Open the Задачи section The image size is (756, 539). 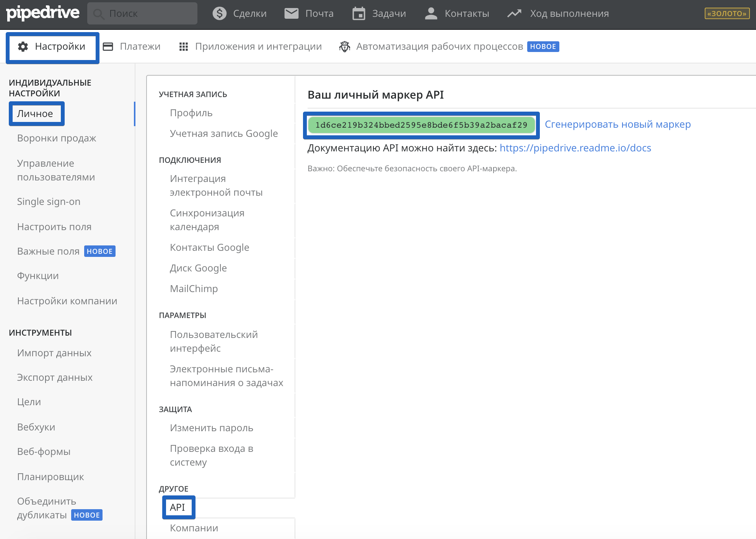389,13
